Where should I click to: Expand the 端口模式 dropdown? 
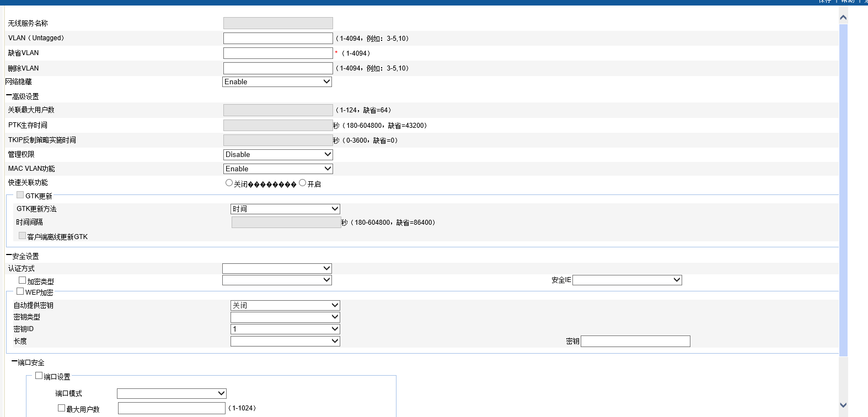coord(172,393)
